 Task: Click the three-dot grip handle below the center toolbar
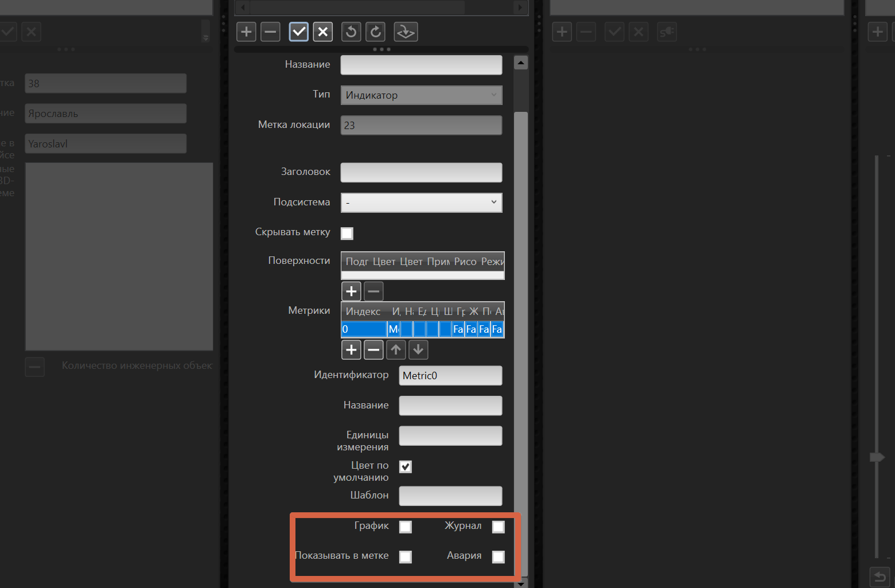click(x=382, y=49)
